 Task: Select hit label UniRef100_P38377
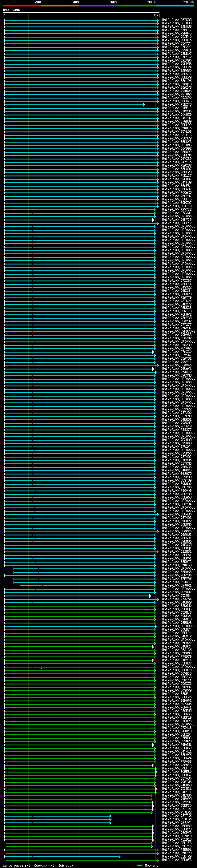pyautogui.click(x=177, y=430)
